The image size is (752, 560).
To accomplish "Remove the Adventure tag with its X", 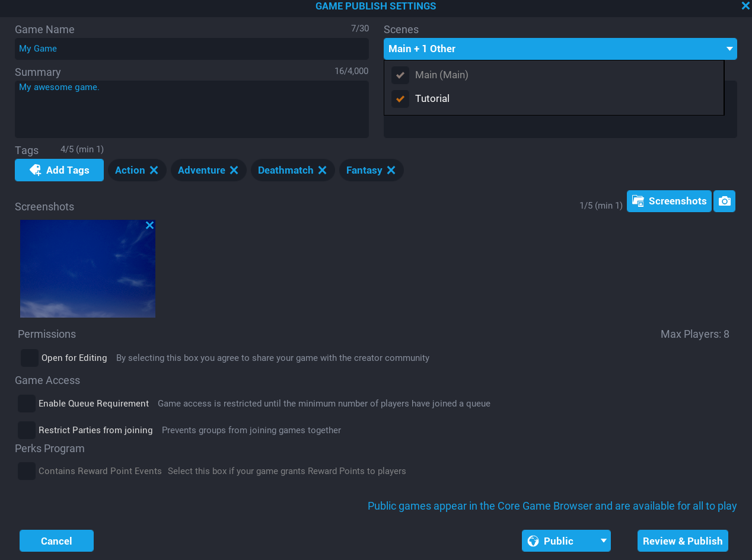I will click(x=234, y=170).
